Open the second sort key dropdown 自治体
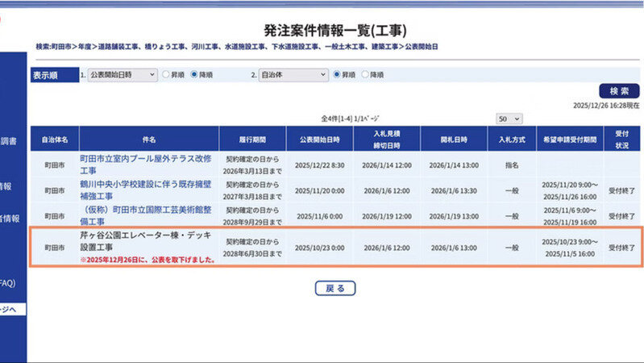Viewport: 644px width, 363px height. click(x=290, y=74)
